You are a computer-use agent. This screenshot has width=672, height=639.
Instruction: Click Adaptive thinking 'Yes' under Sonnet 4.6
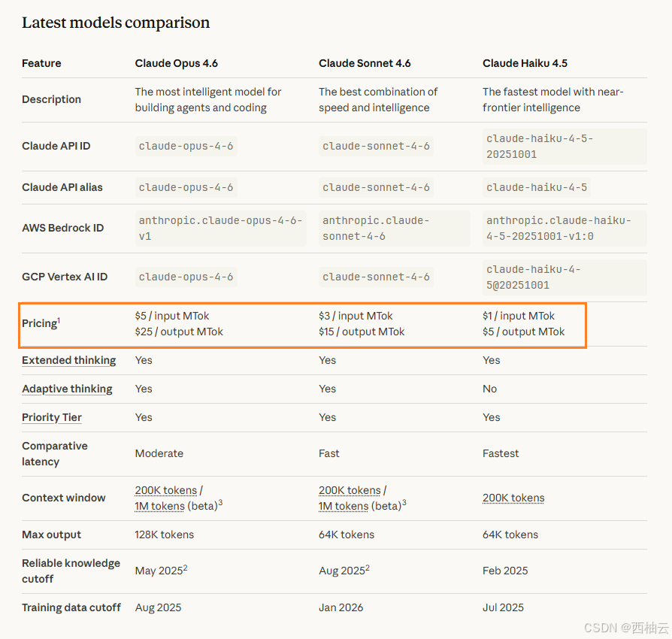point(328,389)
